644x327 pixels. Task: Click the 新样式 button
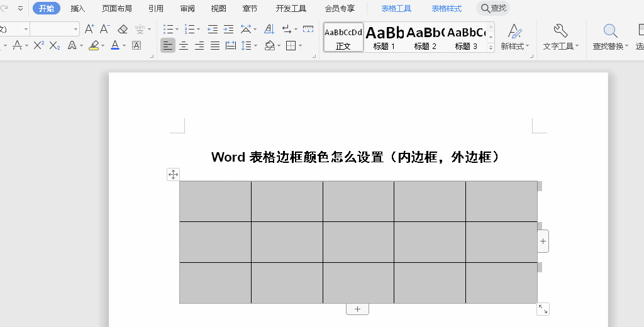click(x=514, y=38)
